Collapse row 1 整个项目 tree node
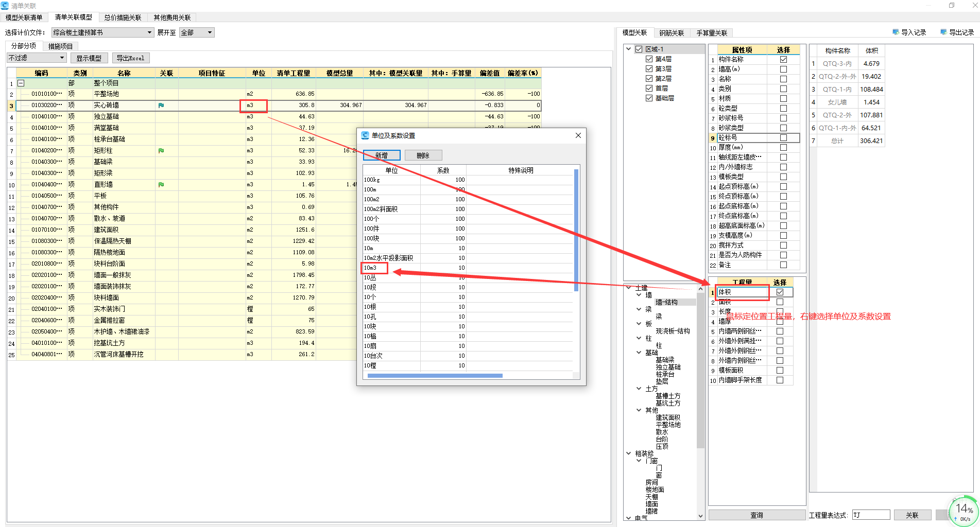The width and height of the screenshot is (980, 527). 21,83
